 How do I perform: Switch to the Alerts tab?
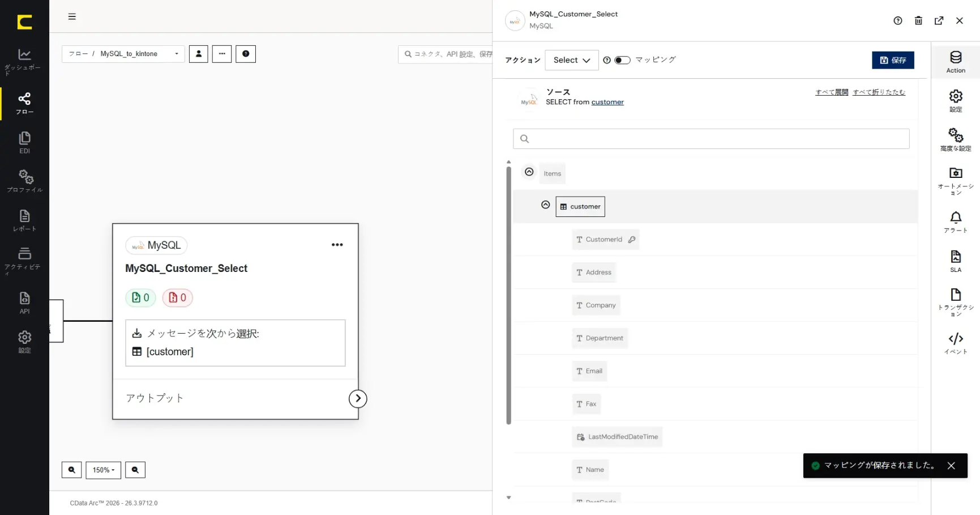pyautogui.click(x=956, y=222)
